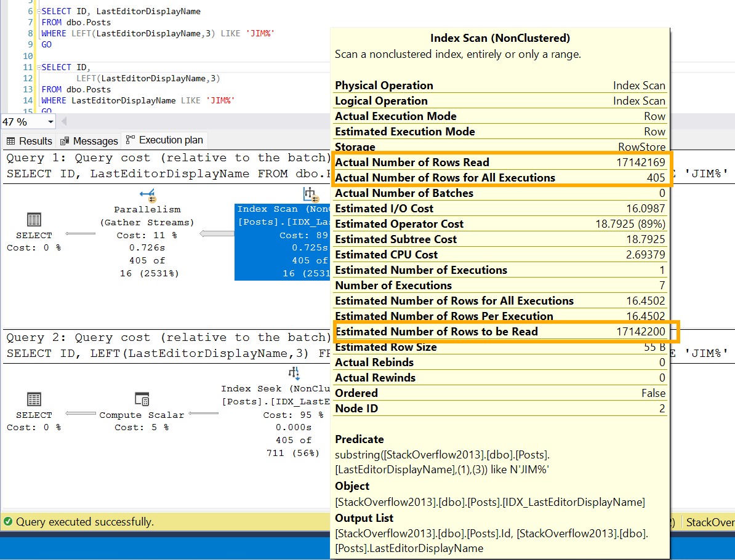Click the Query 1 cost header text
This screenshot has height=560, width=735.
[169, 158]
